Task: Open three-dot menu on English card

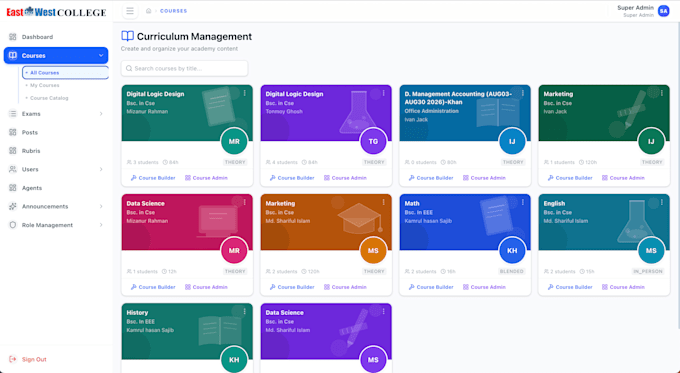Action: point(661,202)
